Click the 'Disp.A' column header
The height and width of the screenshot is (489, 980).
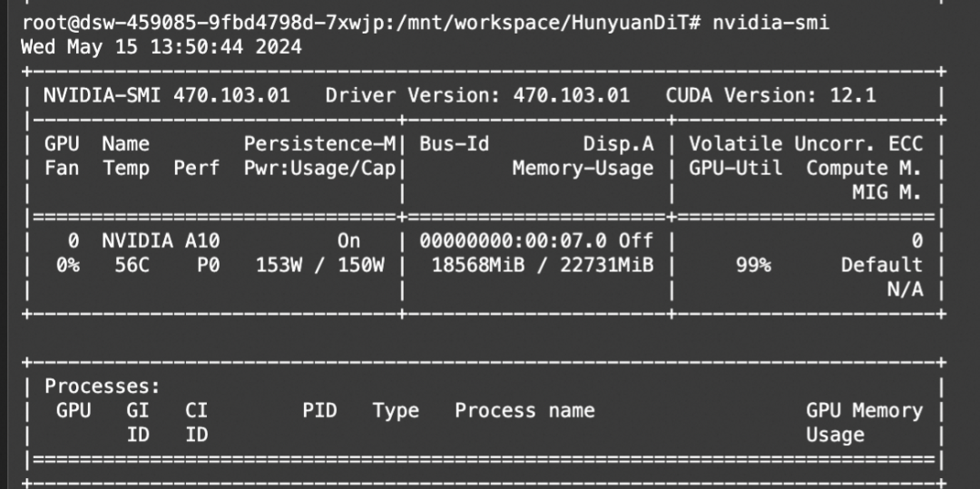tap(619, 144)
